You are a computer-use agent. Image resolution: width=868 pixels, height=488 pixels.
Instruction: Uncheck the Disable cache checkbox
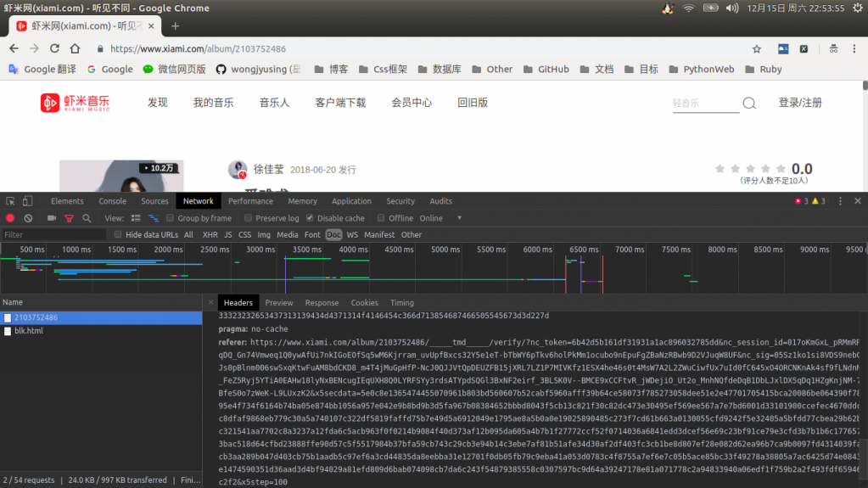point(310,218)
